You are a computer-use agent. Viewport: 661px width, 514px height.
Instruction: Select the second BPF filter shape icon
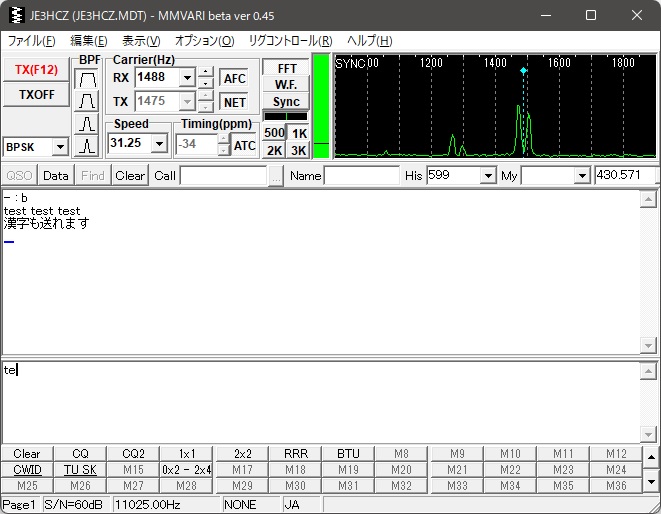pos(88,101)
